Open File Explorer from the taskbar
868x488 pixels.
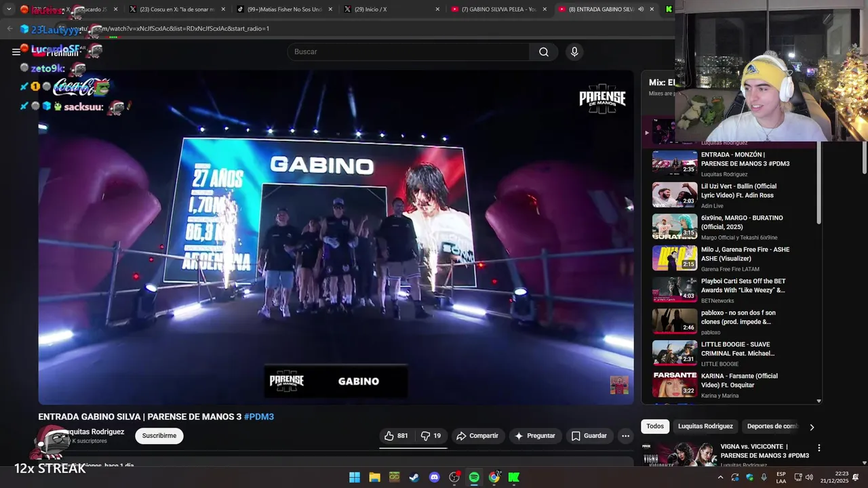(x=374, y=477)
